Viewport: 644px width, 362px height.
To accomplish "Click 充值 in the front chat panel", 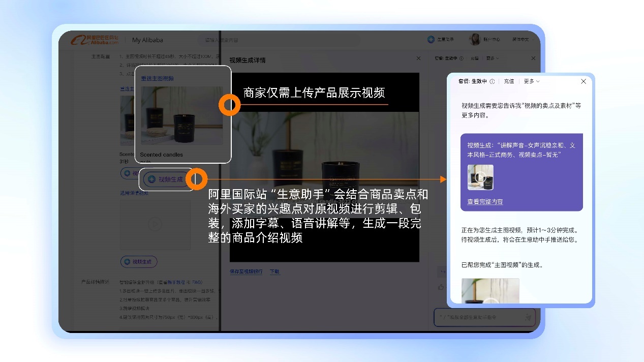I will (509, 81).
